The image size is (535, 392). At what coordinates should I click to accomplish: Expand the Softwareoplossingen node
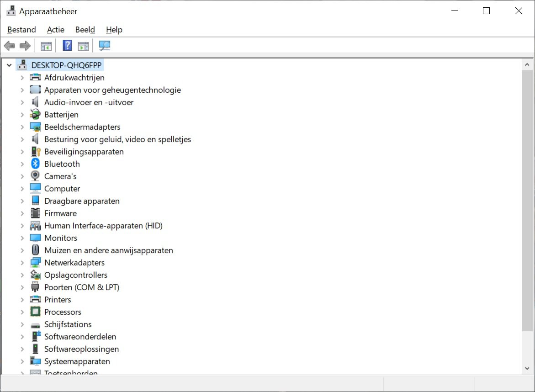coord(22,349)
